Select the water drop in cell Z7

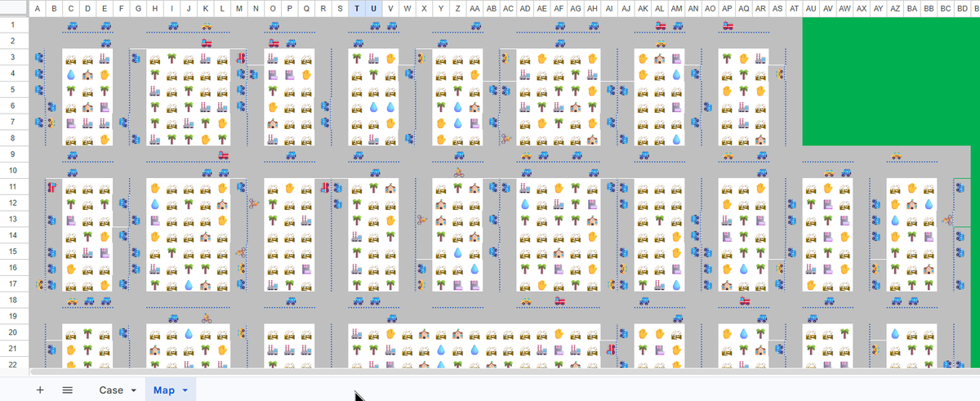[x=458, y=123]
